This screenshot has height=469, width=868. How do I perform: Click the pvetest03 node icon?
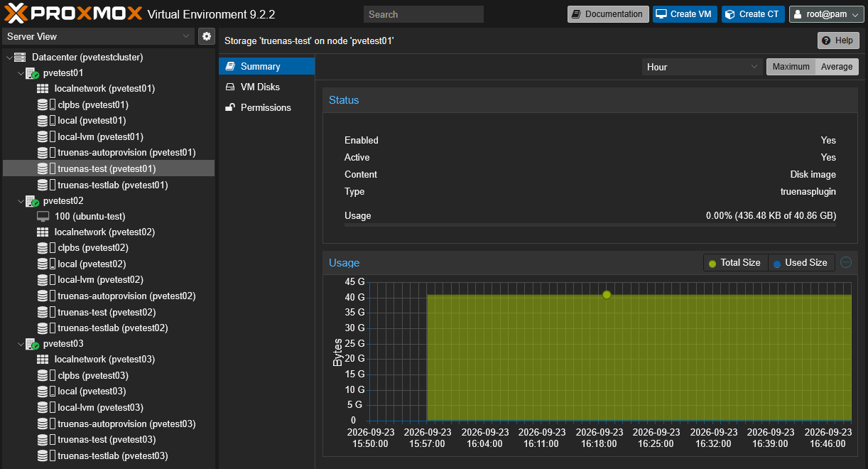pyautogui.click(x=32, y=344)
